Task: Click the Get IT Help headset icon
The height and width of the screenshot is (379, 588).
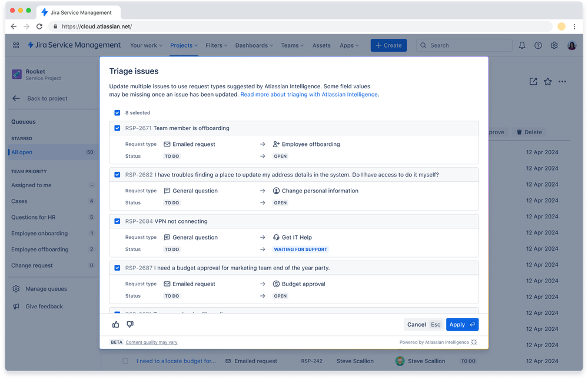Action: [276, 237]
